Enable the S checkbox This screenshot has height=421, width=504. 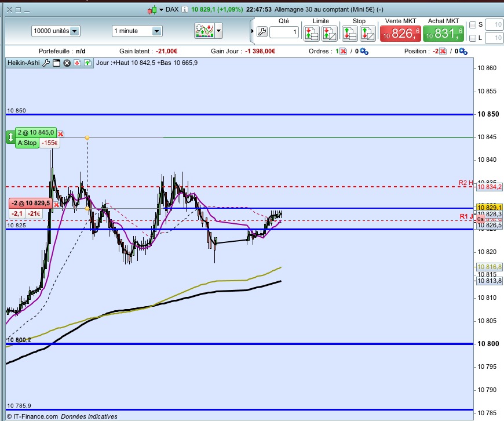(473, 25)
